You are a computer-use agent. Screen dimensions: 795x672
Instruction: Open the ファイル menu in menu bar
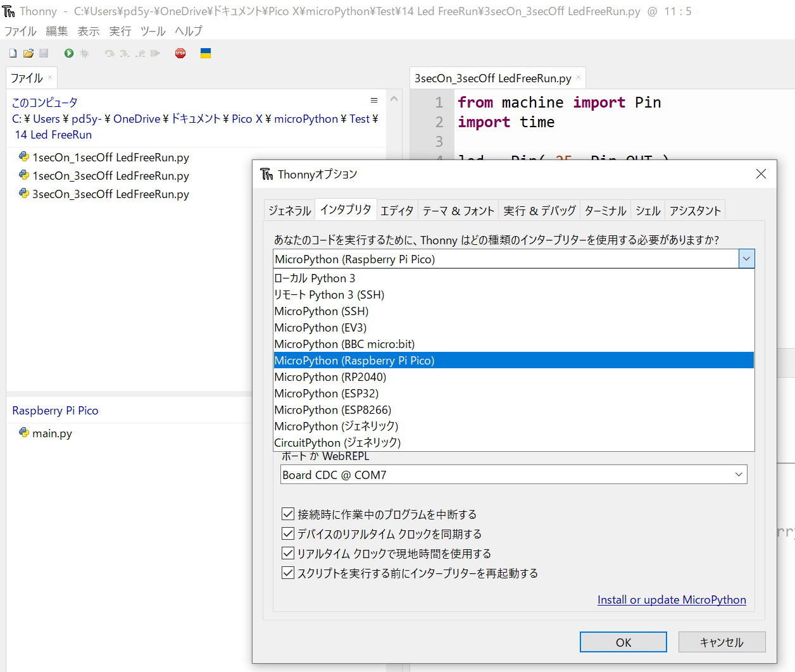[20, 31]
